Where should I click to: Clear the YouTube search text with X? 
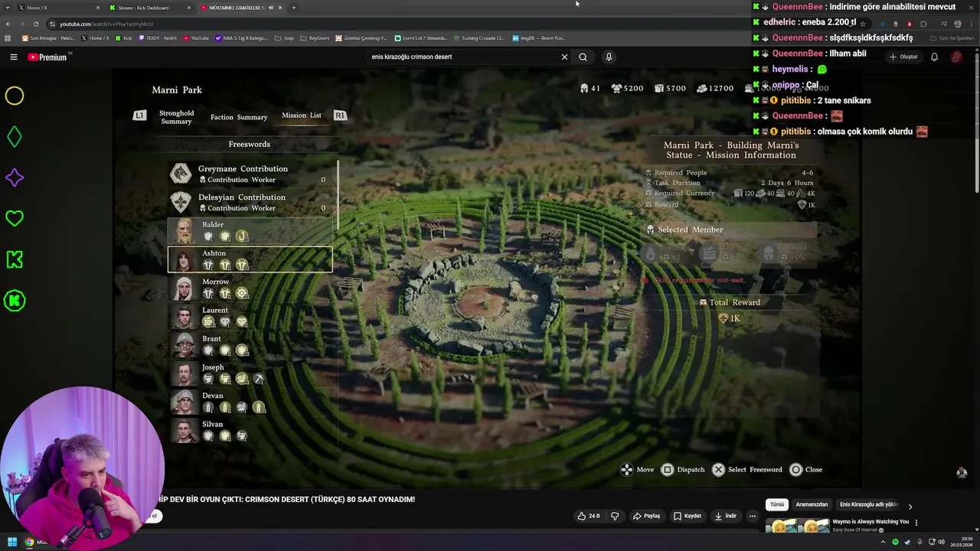coord(564,57)
